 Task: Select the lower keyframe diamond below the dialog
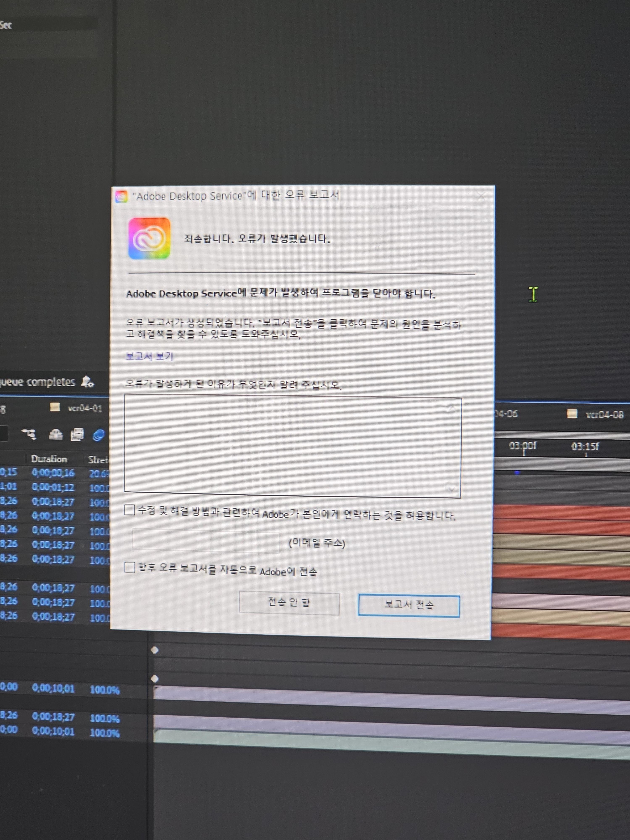tap(155, 678)
